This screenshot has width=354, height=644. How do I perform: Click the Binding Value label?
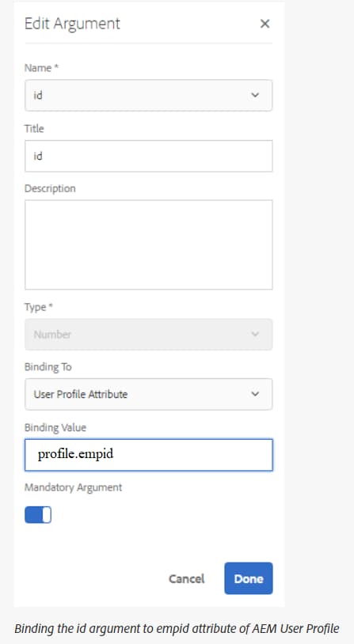point(55,427)
